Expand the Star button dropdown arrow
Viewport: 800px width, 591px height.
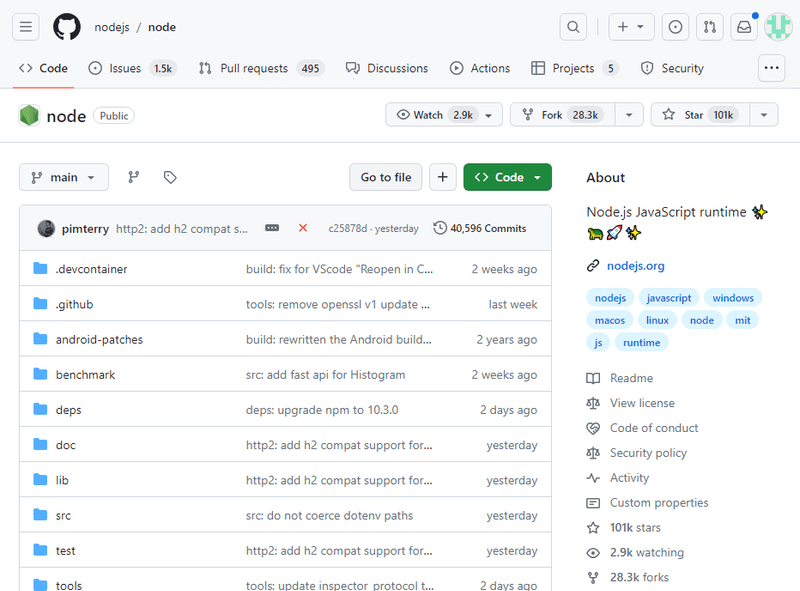(763, 114)
